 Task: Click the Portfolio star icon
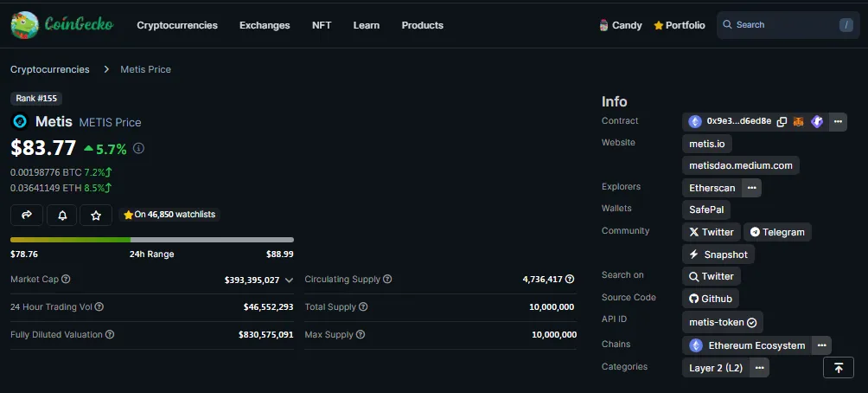[658, 25]
